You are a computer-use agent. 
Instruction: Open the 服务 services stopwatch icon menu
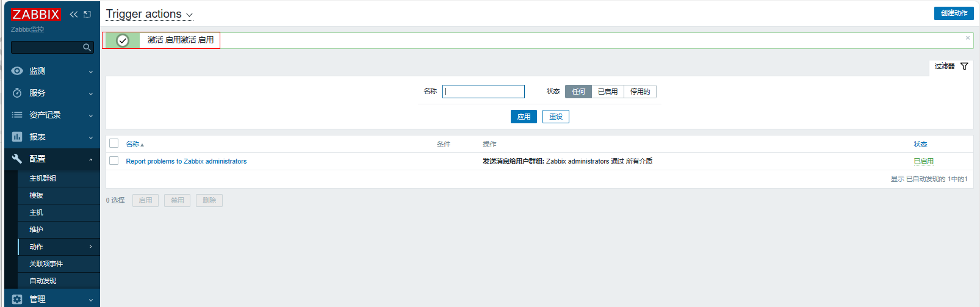tap(17, 93)
